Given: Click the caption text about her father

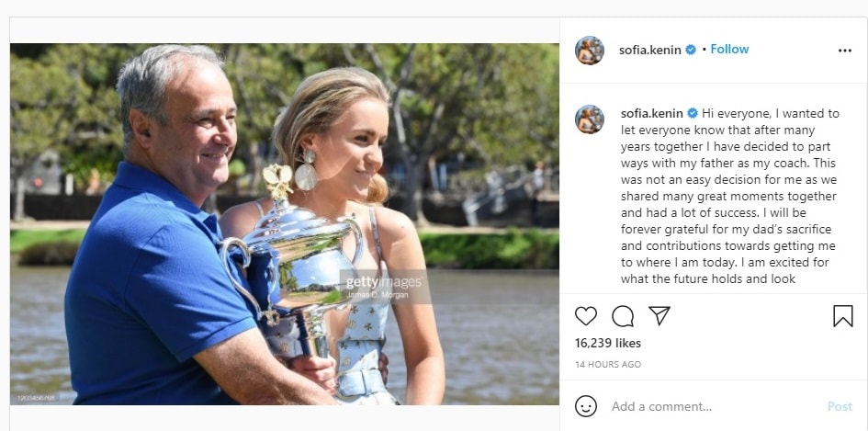Looking at the screenshot, I should [x=729, y=196].
